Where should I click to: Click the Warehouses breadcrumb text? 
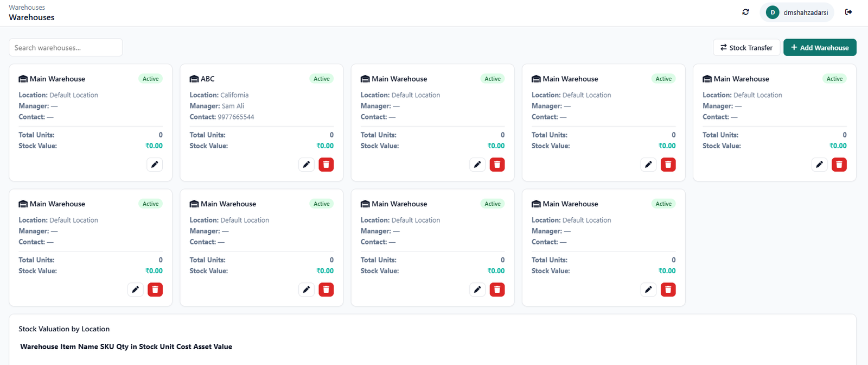pyautogui.click(x=27, y=7)
